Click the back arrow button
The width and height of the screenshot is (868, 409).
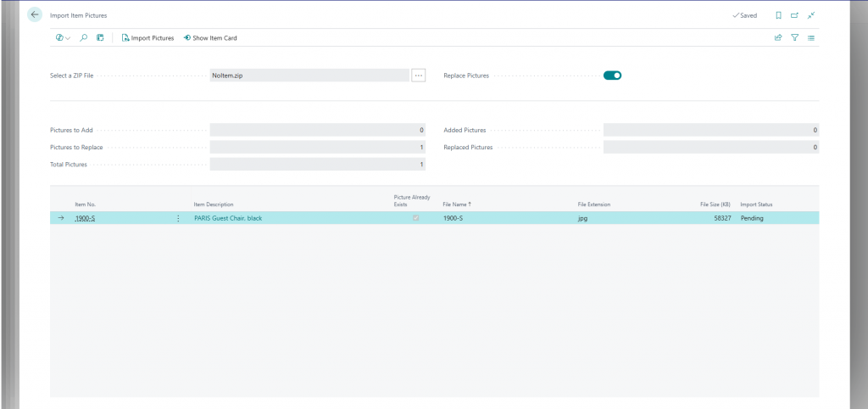click(x=35, y=15)
